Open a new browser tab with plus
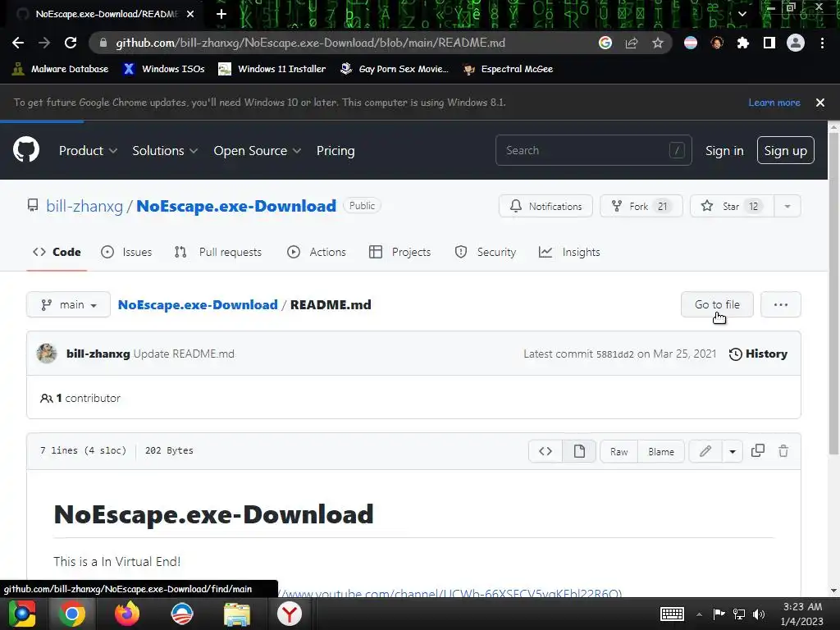 221,14
